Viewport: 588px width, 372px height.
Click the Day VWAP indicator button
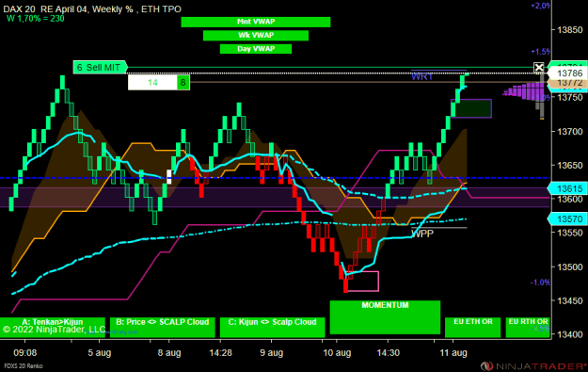click(x=256, y=49)
